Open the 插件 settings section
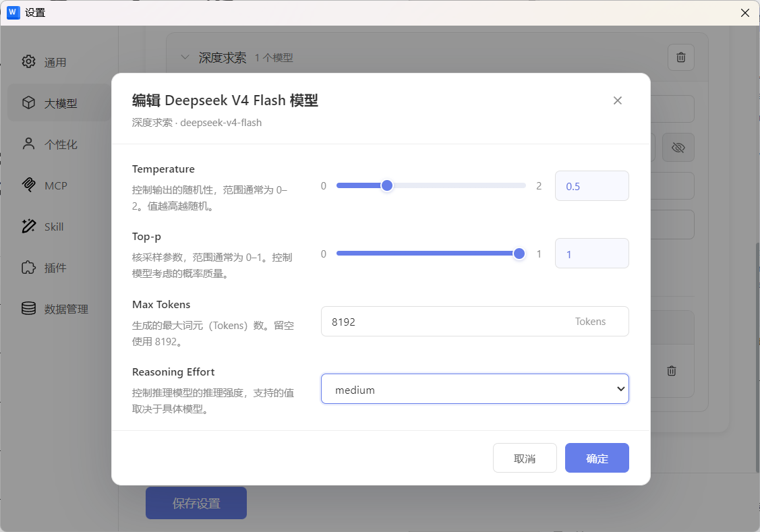The width and height of the screenshot is (760, 532). 59,268
